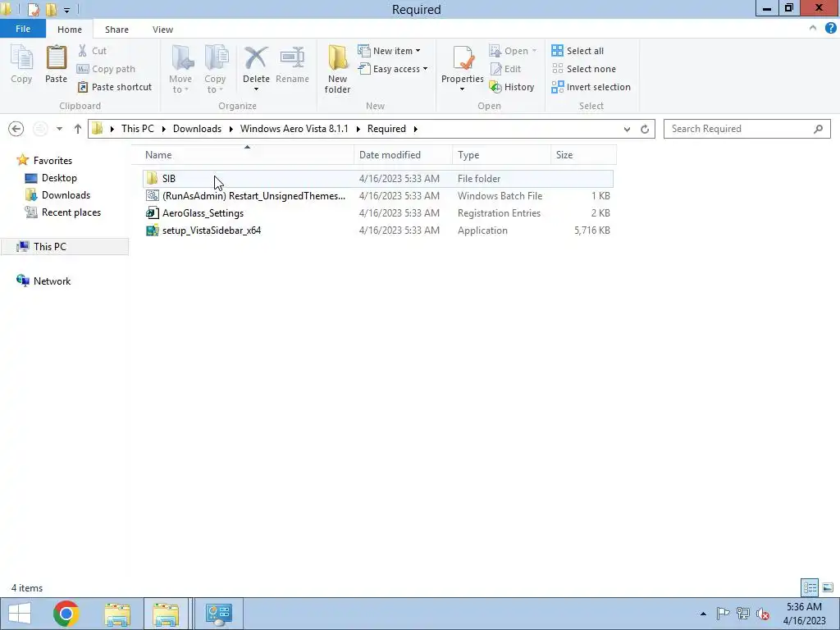Open Control Panel taskbar icon

(218, 614)
